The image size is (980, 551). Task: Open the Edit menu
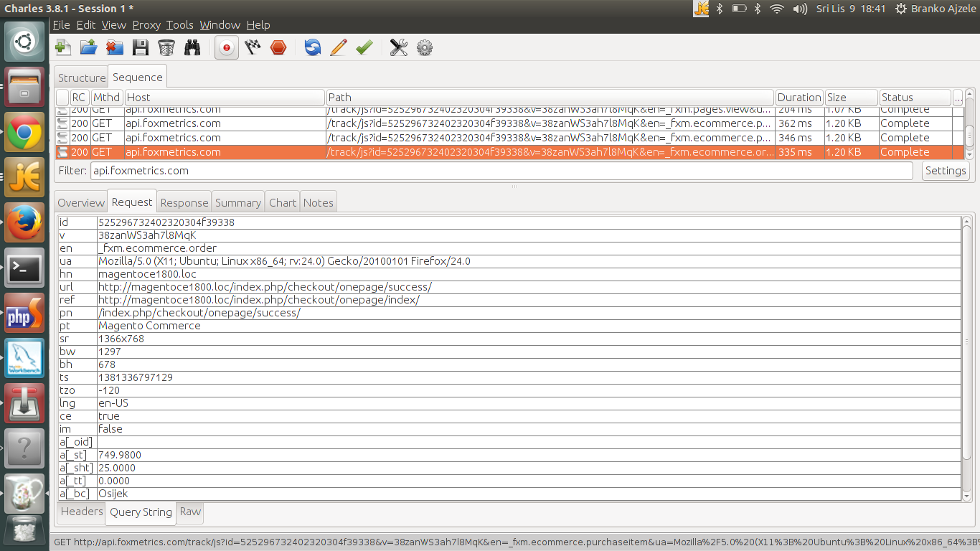86,25
